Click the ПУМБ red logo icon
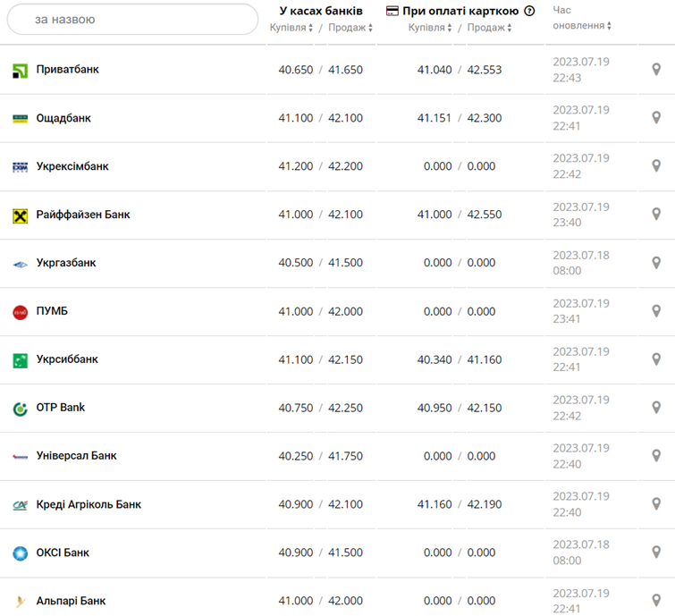Viewport: 675px width, 616px height. point(20,312)
